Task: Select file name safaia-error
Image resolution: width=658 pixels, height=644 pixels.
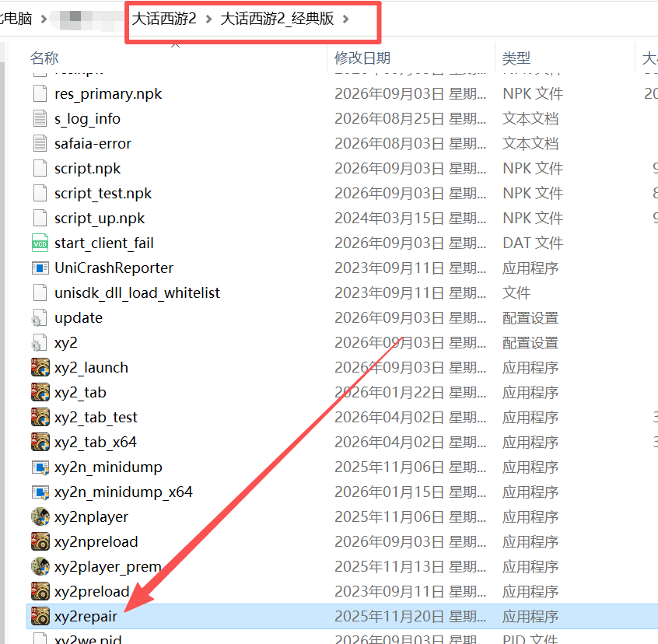Action: tap(93, 143)
